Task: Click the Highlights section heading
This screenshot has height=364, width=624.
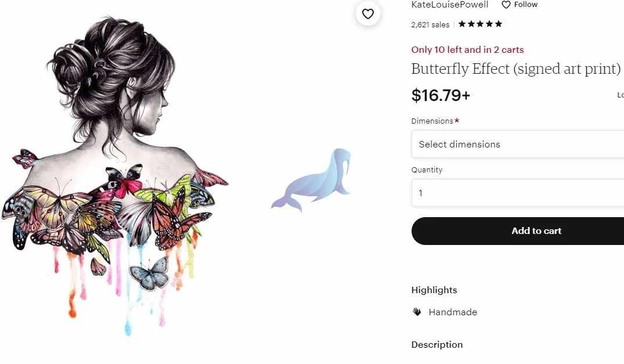Action: pyautogui.click(x=434, y=290)
